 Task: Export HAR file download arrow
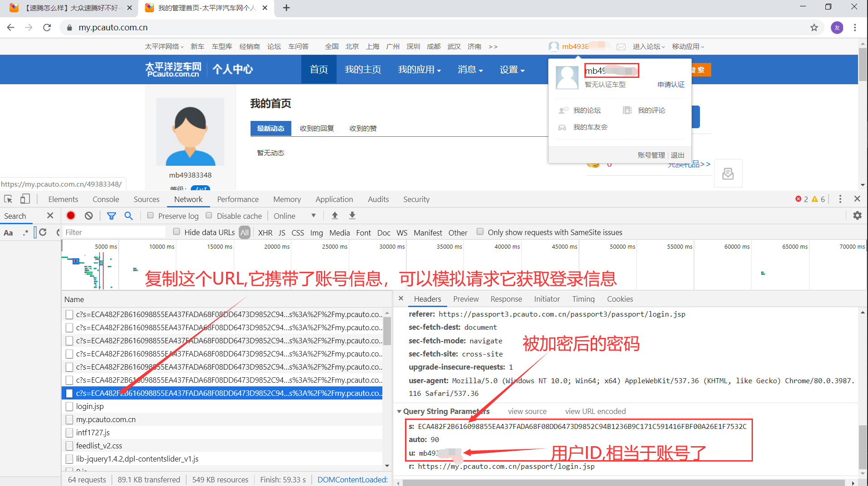pyautogui.click(x=352, y=216)
